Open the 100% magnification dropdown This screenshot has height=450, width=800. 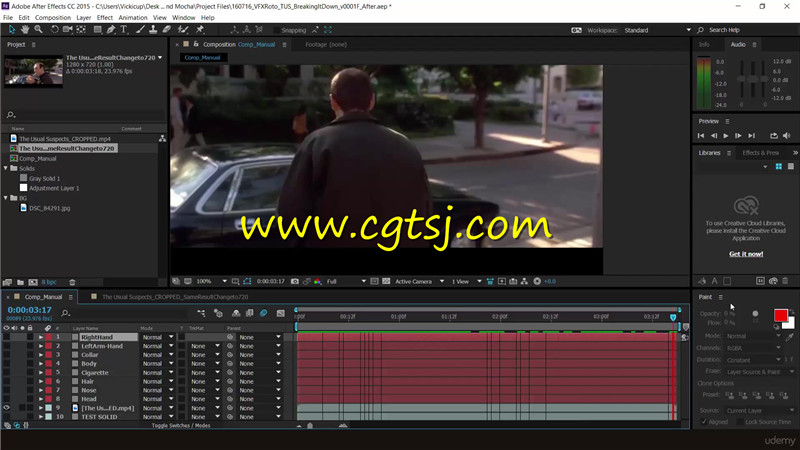[x=212, y=281]
